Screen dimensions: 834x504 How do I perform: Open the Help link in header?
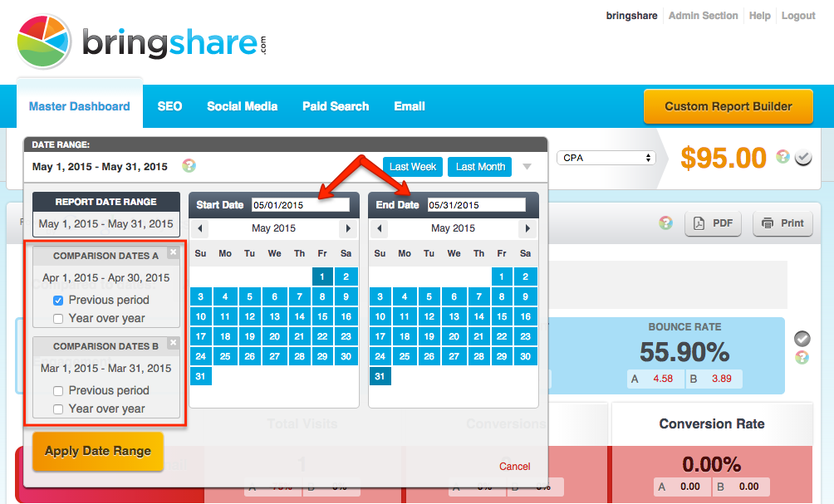pos(759,16)
